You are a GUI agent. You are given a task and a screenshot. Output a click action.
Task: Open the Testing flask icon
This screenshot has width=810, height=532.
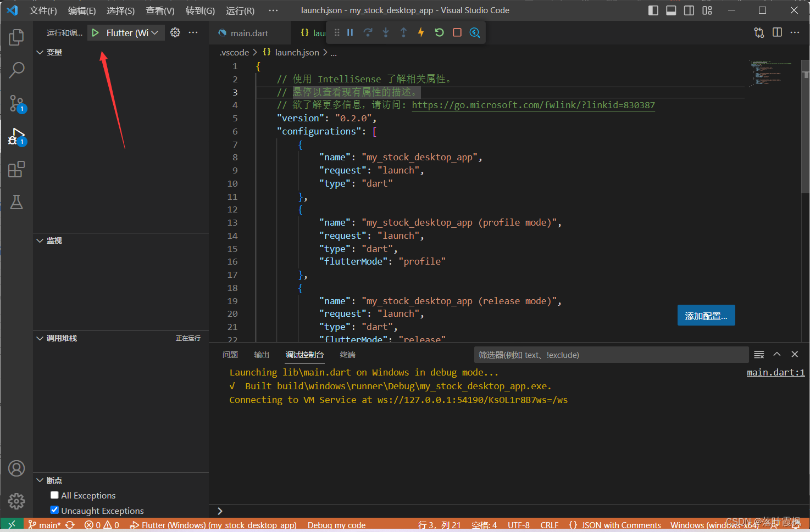16,202
